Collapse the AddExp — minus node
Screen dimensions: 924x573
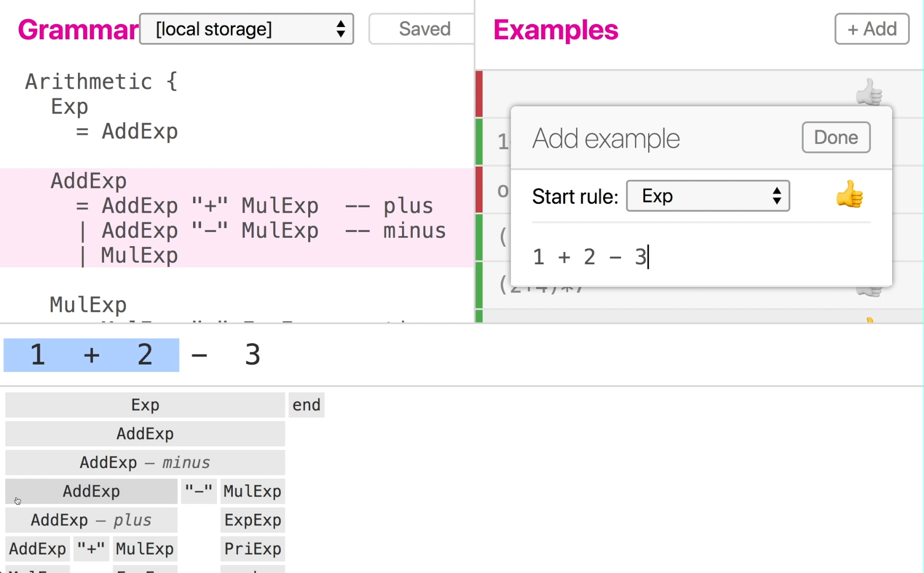click(x=145, y=463)
